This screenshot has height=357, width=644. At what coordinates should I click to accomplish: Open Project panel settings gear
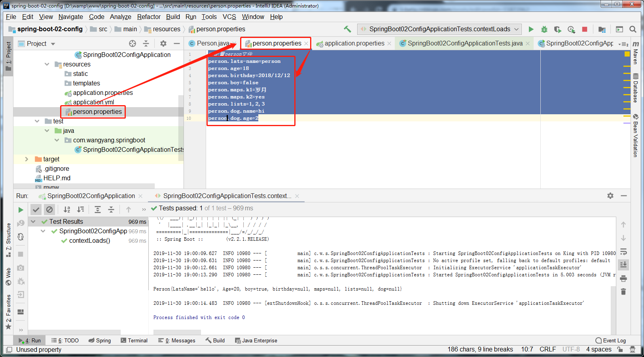pyautogui.click(x=163, y=43)
